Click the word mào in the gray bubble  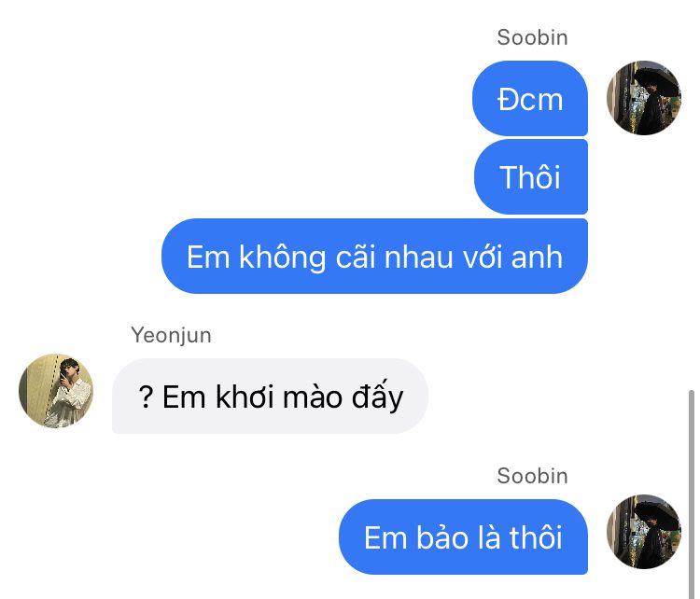(x=313, y=397)
